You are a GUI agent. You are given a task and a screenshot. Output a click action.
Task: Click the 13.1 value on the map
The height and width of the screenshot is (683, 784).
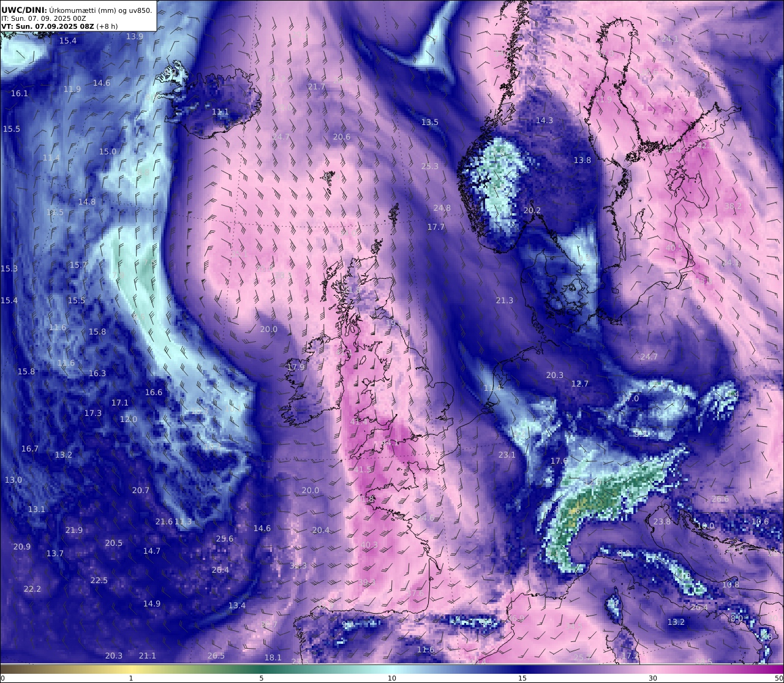click(x=37, y=509)
